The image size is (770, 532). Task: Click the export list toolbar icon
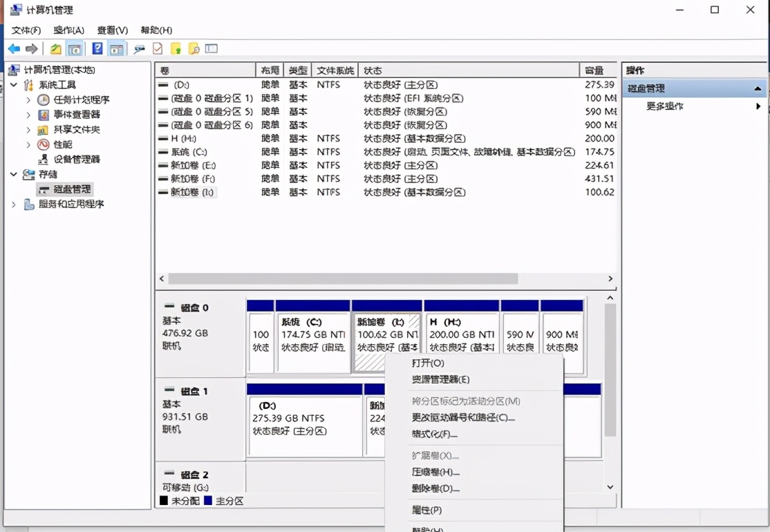tap(158, 48)
